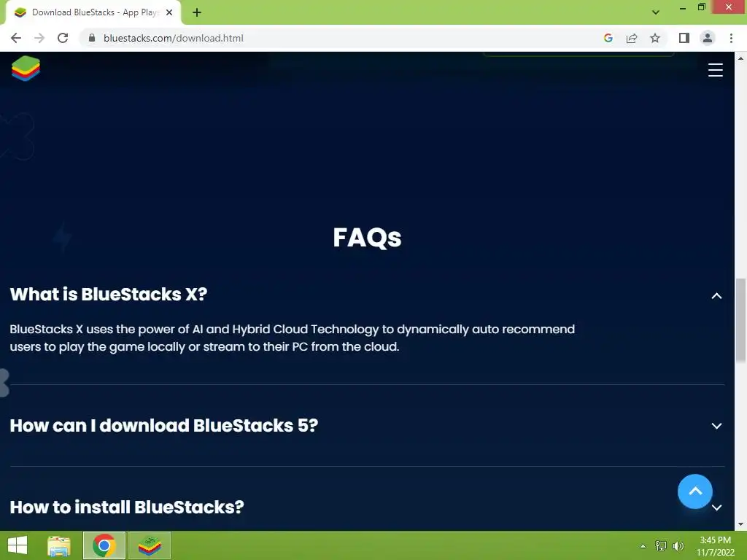Click 'How can I download BlueStacks 5?' heading
Image resolution: width=747 pixels, height=560 pixels.
tap(164, 426)
